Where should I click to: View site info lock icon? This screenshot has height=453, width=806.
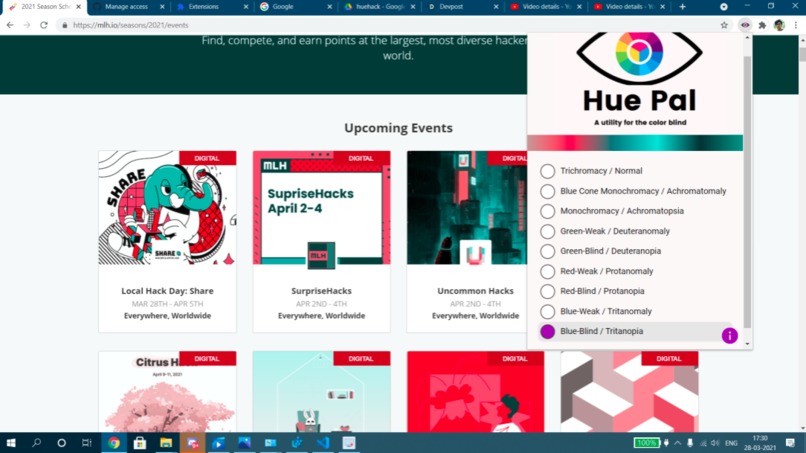(x=64, y=25)
